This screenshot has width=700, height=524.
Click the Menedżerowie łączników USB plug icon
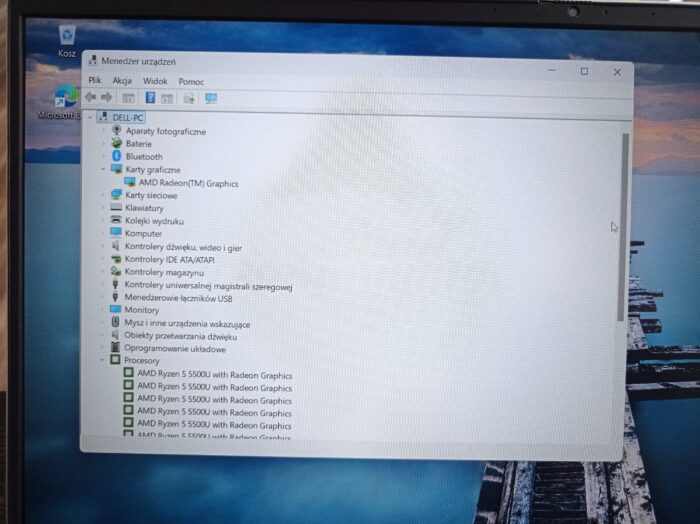click(x=115, y=296)
